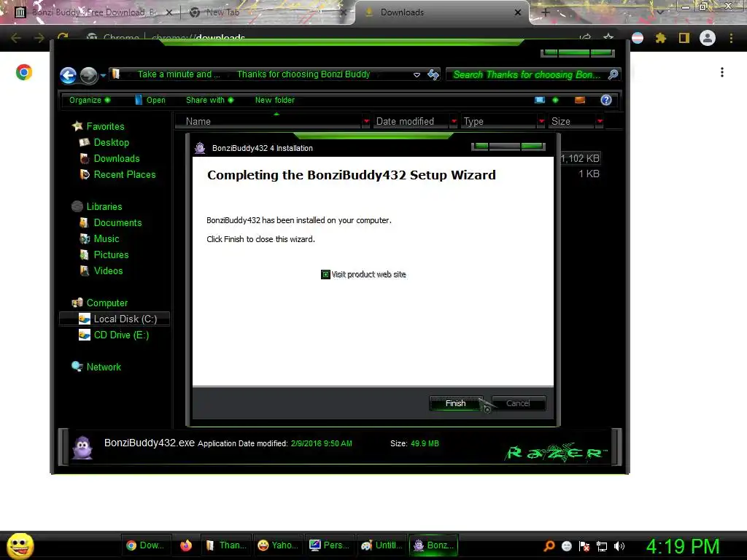Image resolution: width=747 pixels, height=560 pixels.
Task: Open the Date modified filter dropdown
Action: [x=454, y=122]
